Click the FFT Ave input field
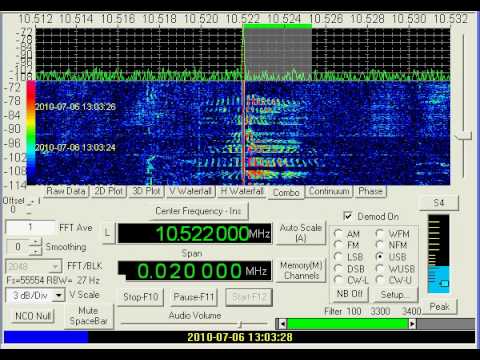Image resolution: width=480 pixels, height=360 pixels. (x=30, y=227)
